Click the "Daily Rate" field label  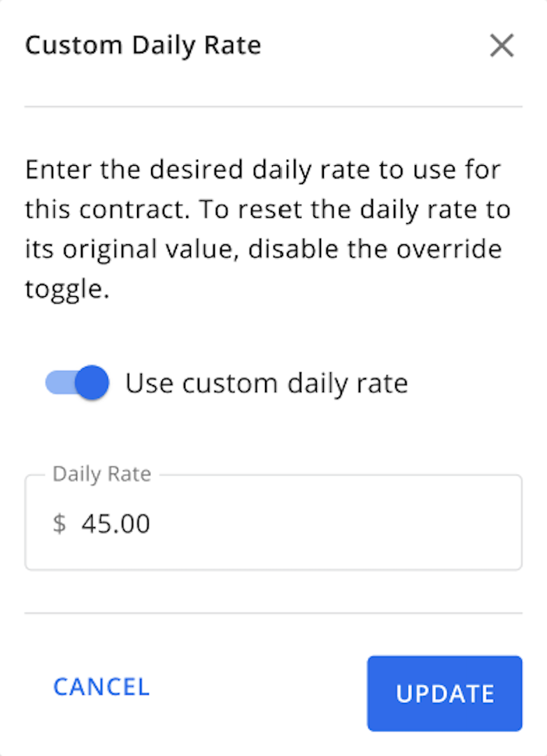(102, 474)
